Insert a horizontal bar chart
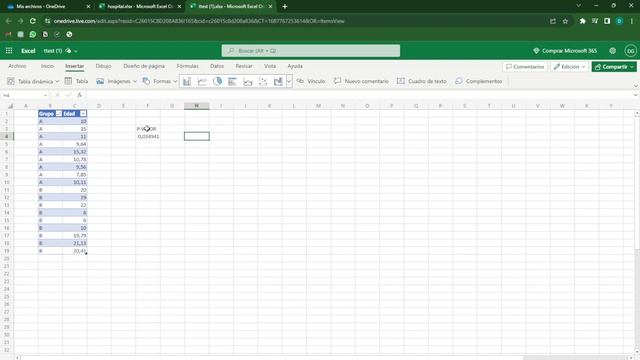Viewport: 640px width, 360px height. point(233,81)
